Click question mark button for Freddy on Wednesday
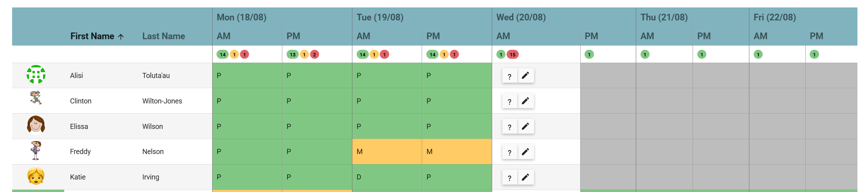 click(509, 152)
